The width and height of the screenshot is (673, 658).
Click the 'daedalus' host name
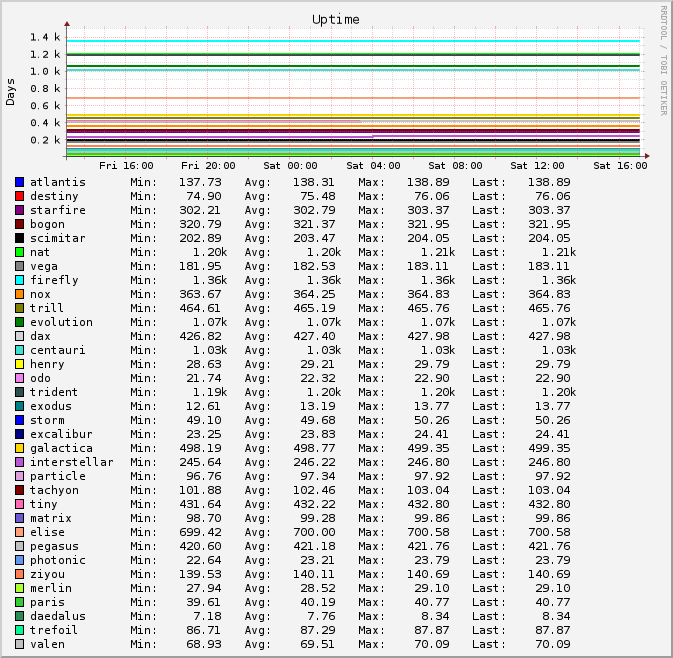point(58,616)
